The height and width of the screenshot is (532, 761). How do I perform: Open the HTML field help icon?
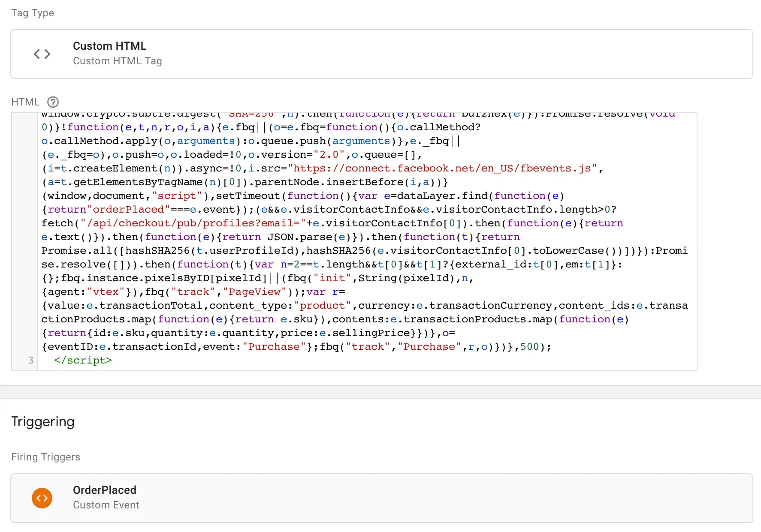point(53,102)
